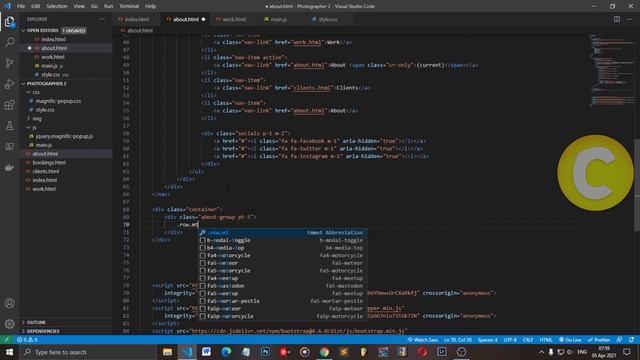Open the Selection menu

point(57,6)
